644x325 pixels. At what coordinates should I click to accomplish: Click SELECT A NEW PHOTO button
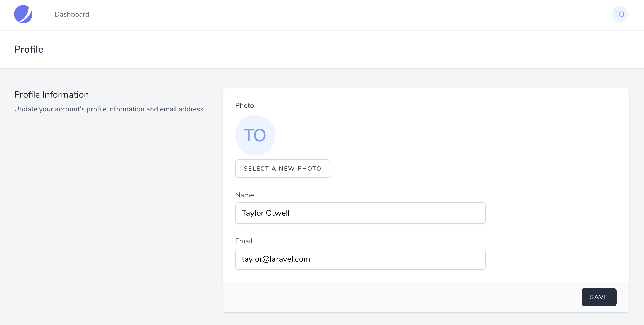coord(283,168)
